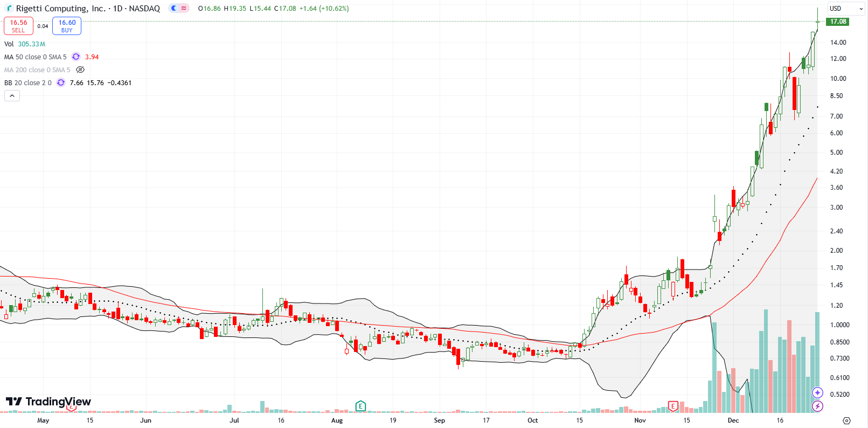Open the red earnings E marker near mid-November

[x=673, y=406]
